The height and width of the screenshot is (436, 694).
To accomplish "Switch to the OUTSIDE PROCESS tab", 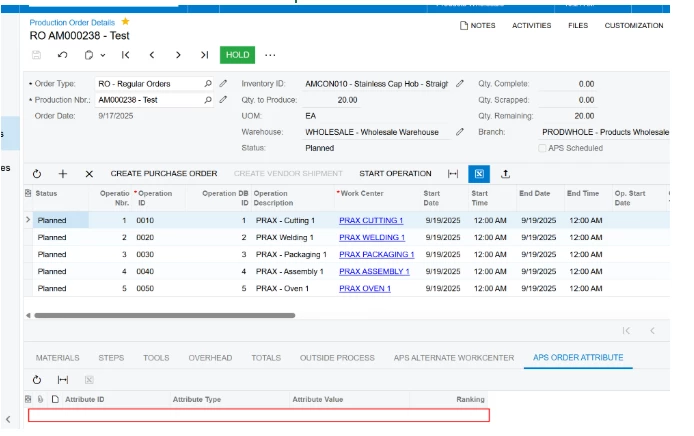I will click(x=337, y=358).
